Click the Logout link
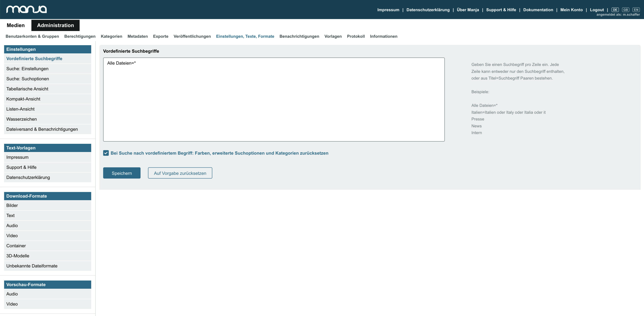This screenshot has height=316, width=644. tap(597, 10)
